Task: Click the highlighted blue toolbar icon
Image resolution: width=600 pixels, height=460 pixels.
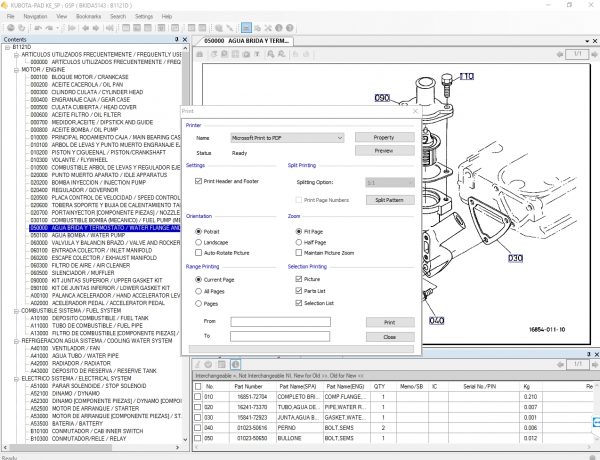Action: (246, 28)
